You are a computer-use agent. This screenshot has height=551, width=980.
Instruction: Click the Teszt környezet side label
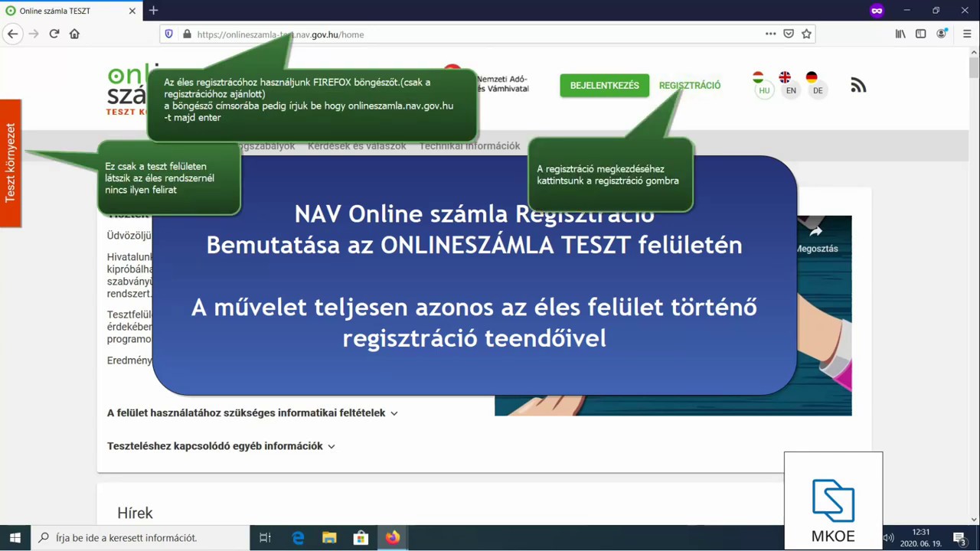(x=10, y=163)
